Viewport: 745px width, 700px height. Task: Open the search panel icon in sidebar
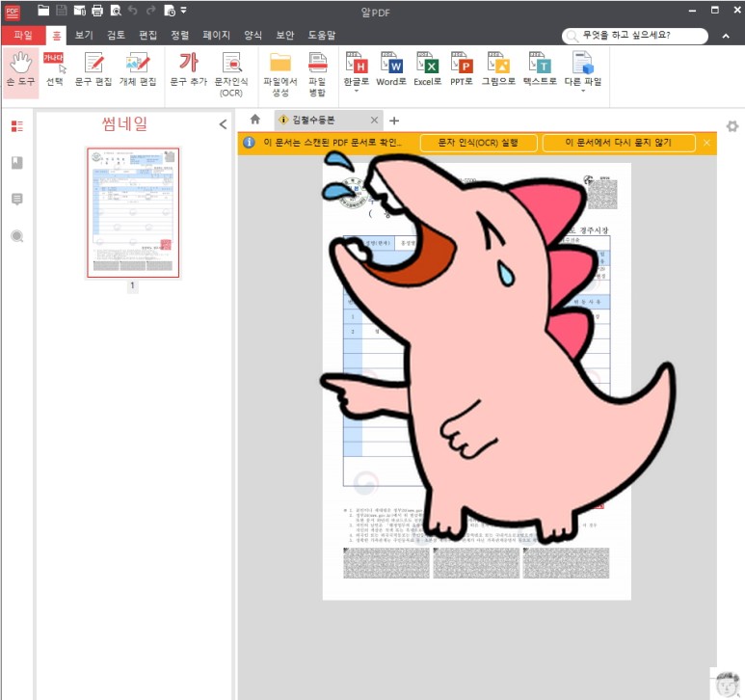pos(17,236)
